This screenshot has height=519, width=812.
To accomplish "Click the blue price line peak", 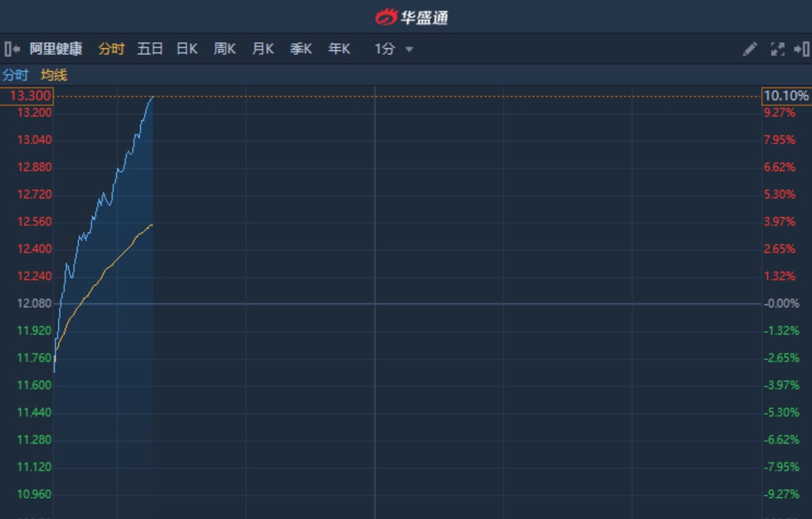I will point(152,97).
